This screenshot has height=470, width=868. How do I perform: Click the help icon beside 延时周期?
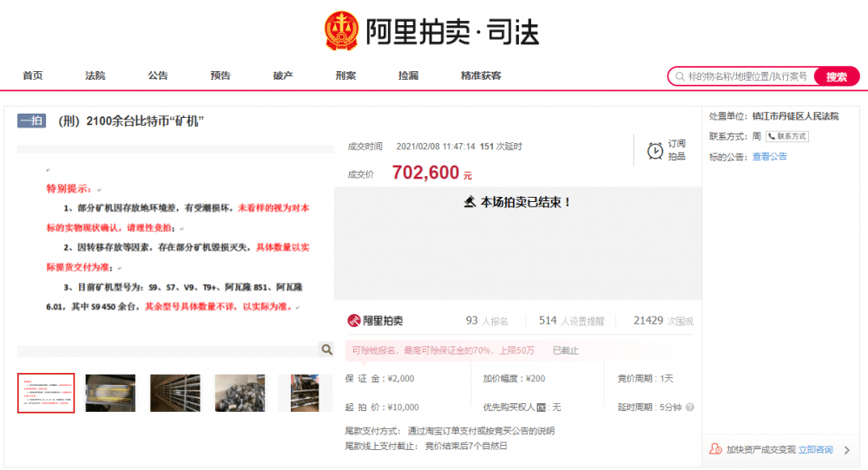[x=690, y=407]
